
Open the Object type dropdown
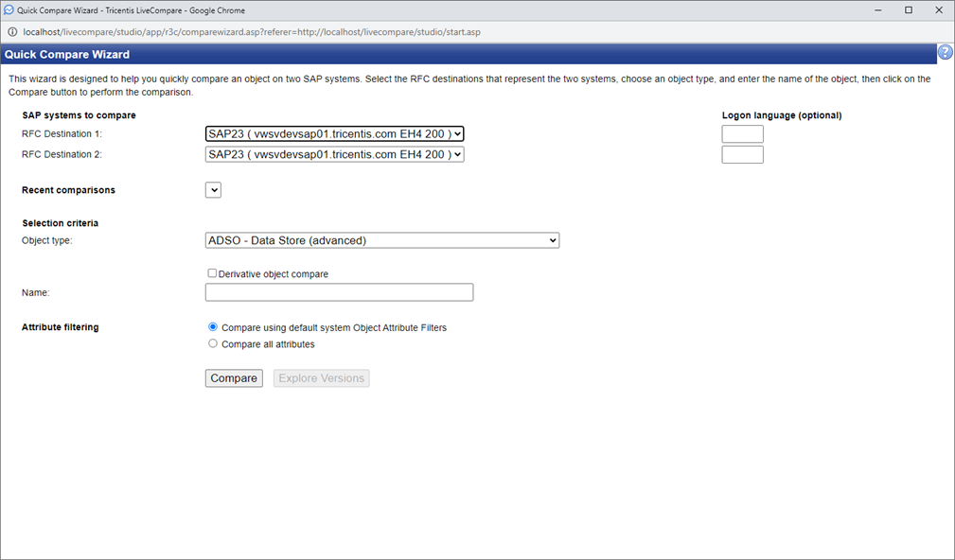382,240
